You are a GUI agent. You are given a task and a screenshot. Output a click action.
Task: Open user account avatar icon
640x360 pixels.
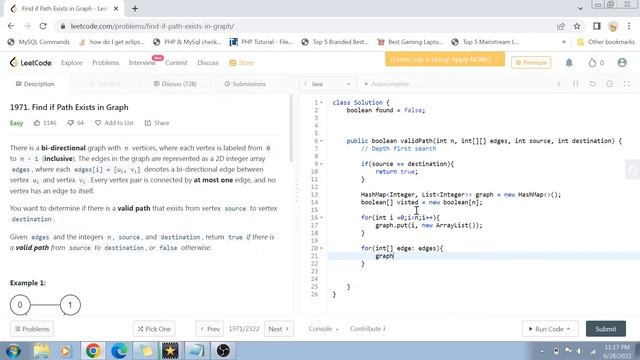(x=622, y=62)
